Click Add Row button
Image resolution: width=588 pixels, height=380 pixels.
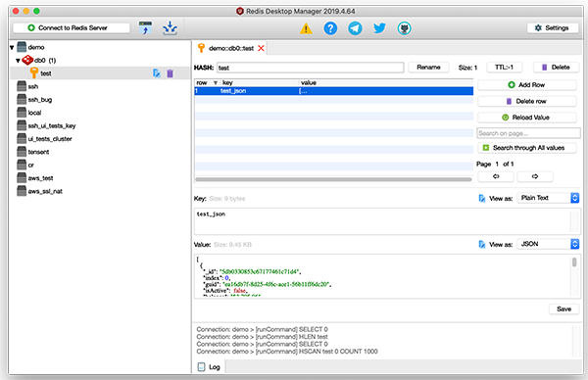click(527, 85)
